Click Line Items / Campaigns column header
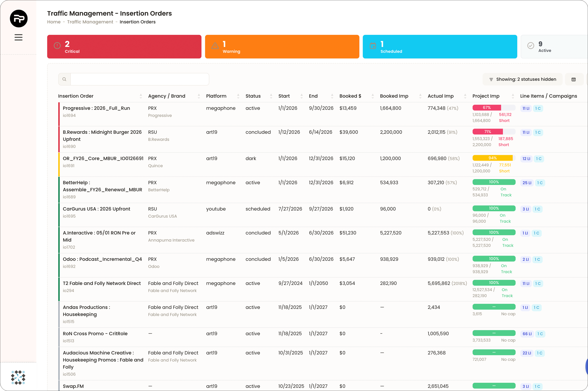 [x=548, y=96]
